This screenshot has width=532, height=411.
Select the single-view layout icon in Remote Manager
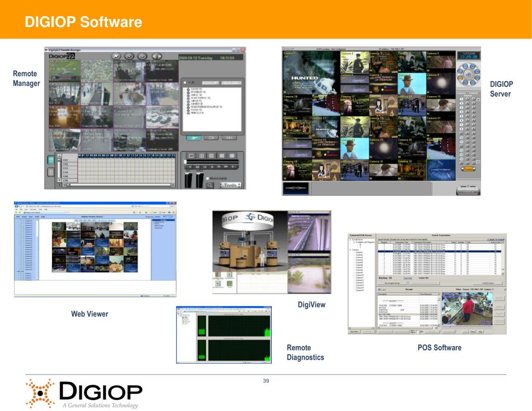191,156
